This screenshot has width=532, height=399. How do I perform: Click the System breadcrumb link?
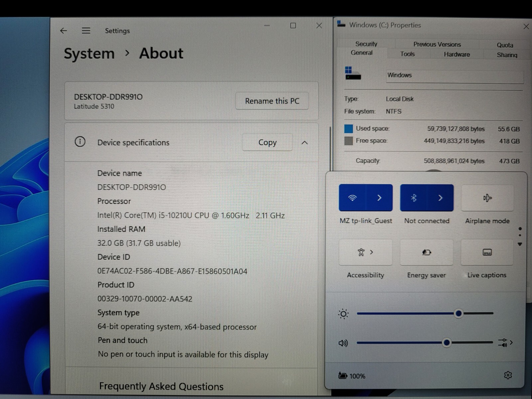point(89,54)
